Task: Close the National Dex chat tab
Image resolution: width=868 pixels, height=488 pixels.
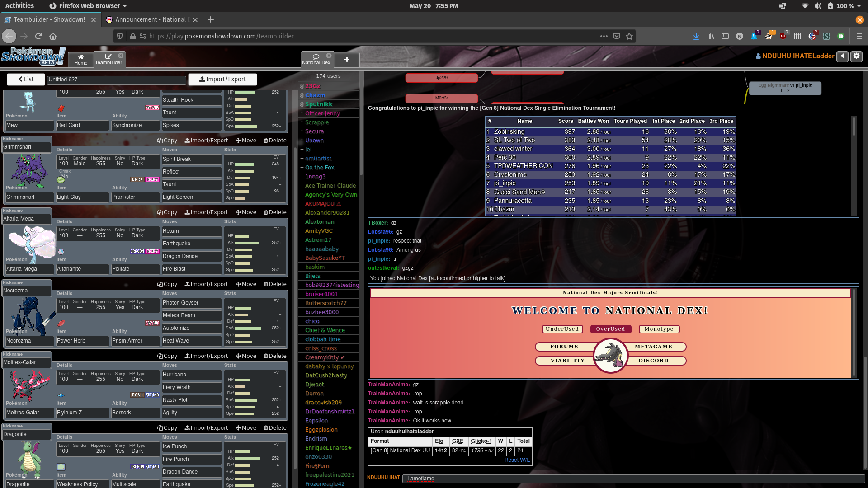Action: point(329,56)
